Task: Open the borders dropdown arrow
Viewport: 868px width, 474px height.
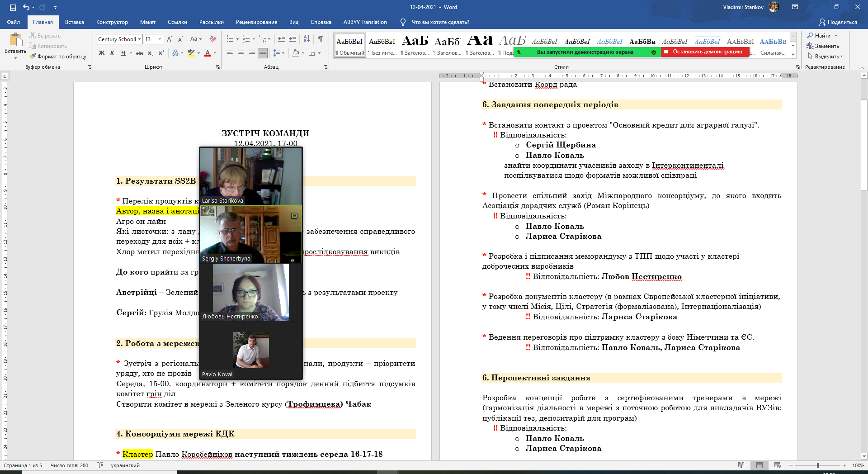Action: 319,53
